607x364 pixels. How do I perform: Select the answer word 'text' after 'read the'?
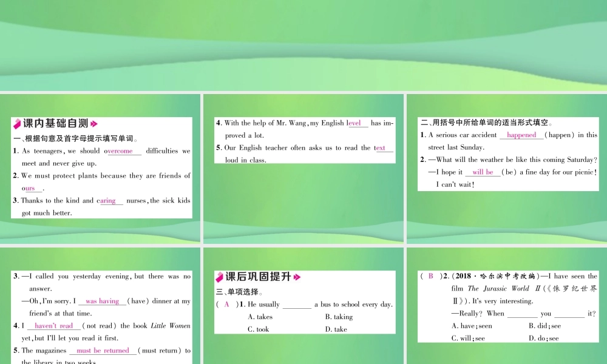point(381,148)
